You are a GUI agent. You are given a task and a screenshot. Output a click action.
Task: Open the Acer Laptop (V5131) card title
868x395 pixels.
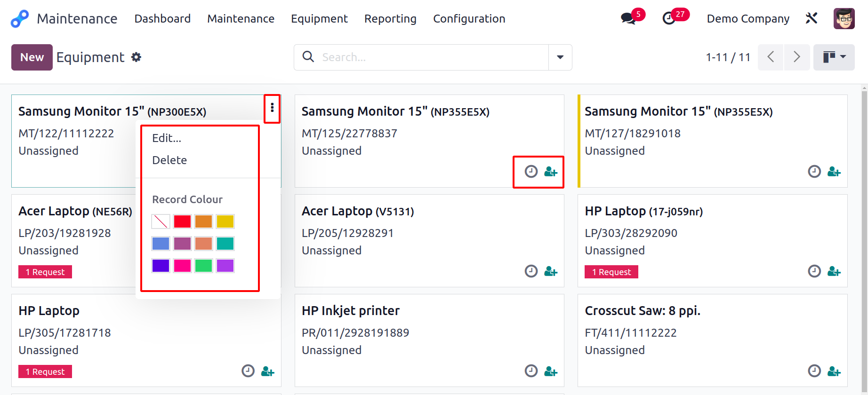pyautogui.click(x=358, y=211)
